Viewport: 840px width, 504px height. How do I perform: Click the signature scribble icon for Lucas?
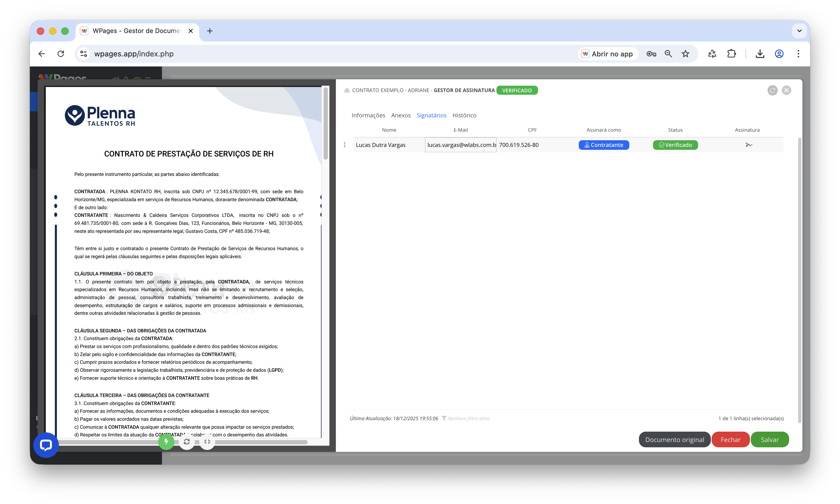tap(749, 145)
